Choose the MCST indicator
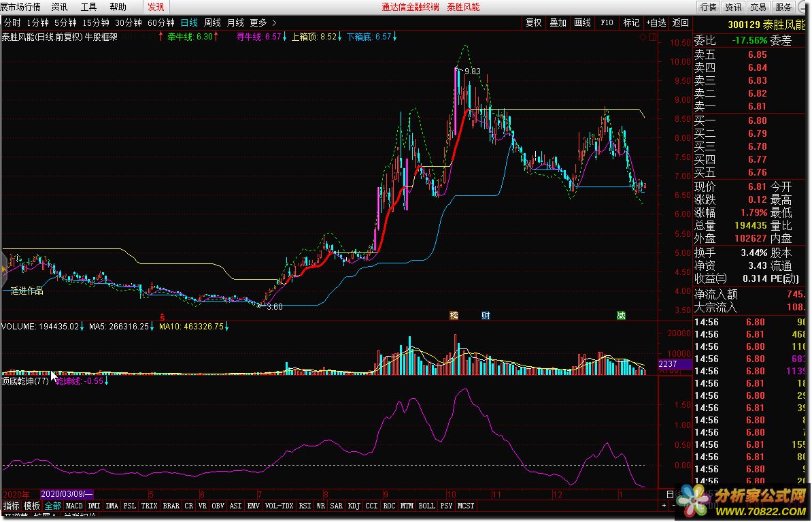Viewport: 812px width, 522px height. click(466, 506)
